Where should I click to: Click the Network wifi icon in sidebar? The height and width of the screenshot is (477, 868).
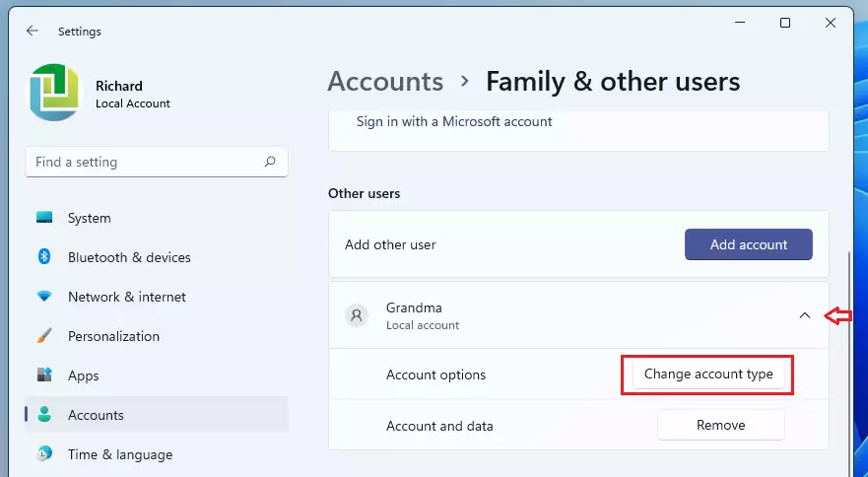pos(44,297)
